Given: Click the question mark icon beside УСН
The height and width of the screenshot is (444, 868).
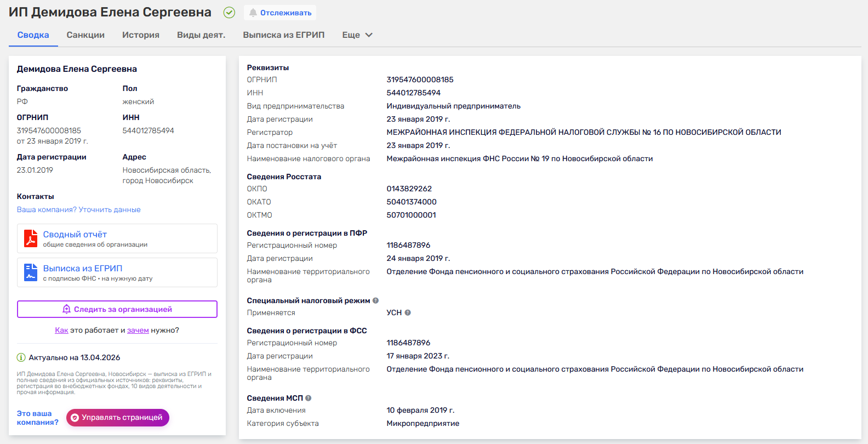Looking at the screenshot, I should tap(408, 312).
